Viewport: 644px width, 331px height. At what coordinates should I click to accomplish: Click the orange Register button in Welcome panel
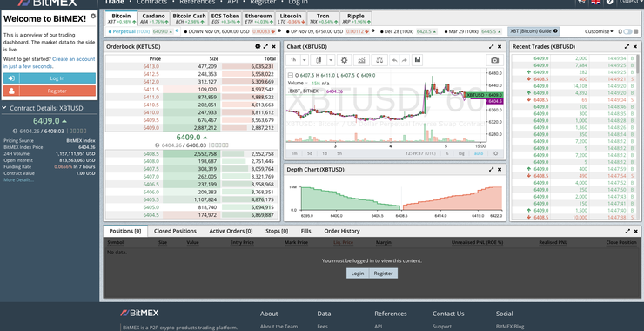point(50,91)
